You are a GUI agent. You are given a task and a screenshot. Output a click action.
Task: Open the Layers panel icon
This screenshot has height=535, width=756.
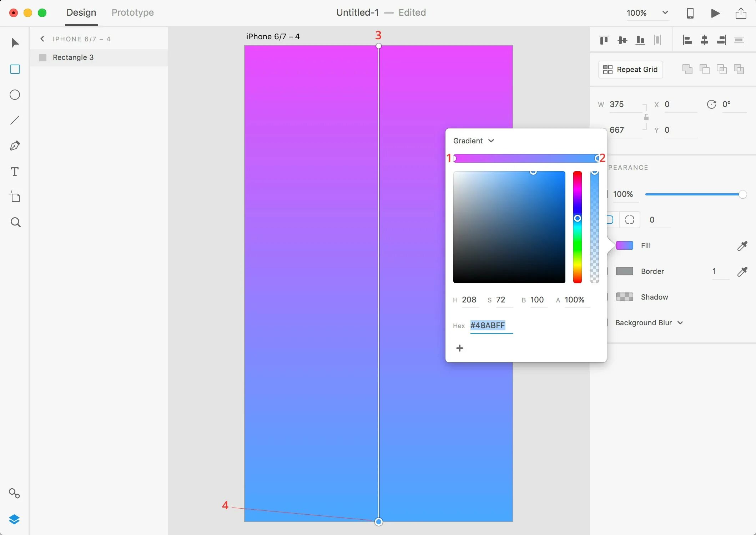click(14, 519)
